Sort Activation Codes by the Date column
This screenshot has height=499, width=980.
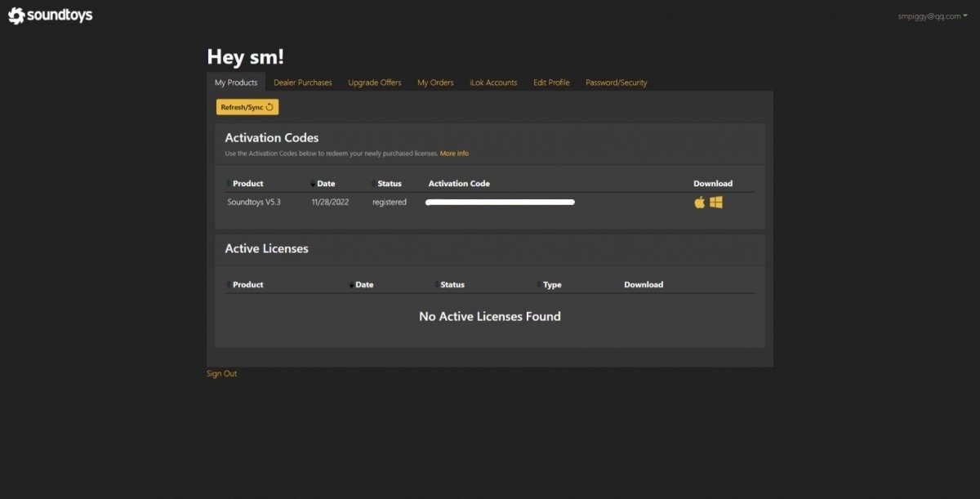click(x=325, y=184)
